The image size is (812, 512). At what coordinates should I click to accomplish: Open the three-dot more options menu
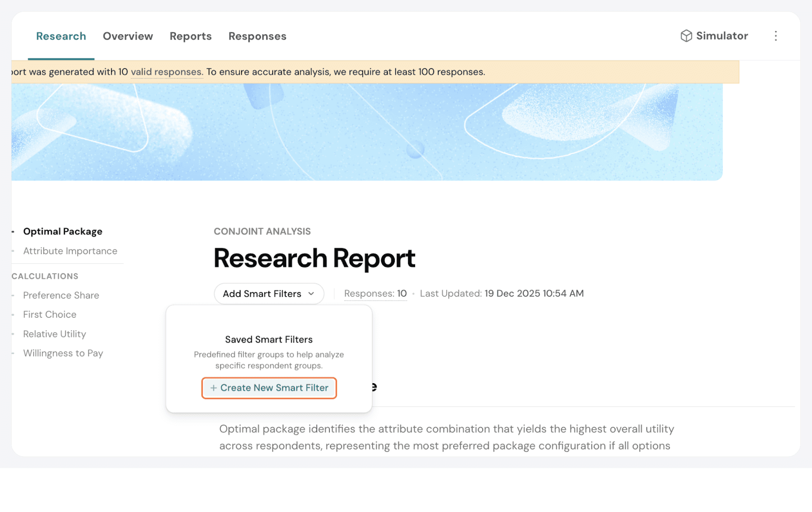pos(775,36)
